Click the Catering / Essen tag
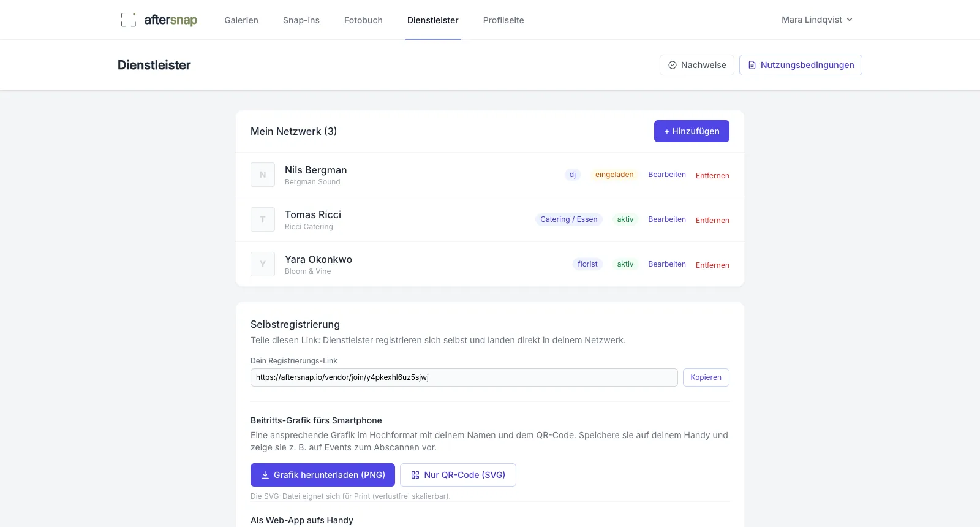Image resolution: width=980 pixels, height=527 pixels. pyautogui.click(x=569, y=219)
